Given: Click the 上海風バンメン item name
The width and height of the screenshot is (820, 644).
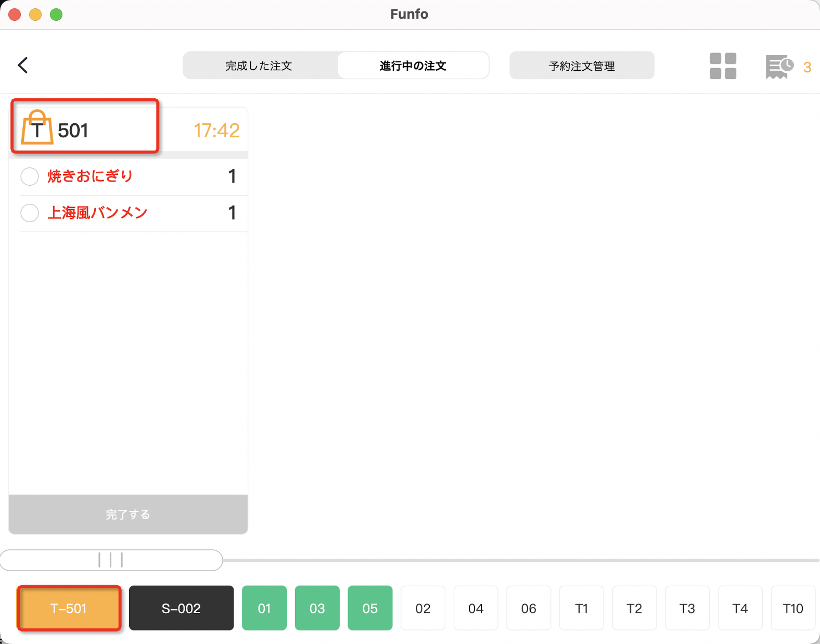Looking at the screenshot, I should (98, 213).
